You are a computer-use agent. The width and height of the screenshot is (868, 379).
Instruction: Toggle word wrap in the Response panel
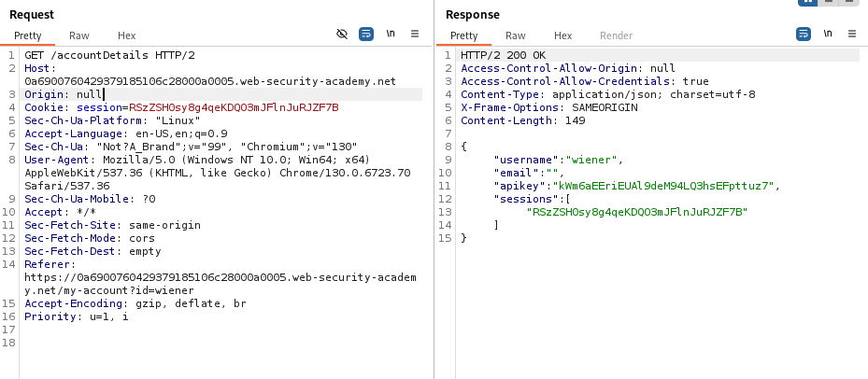point(803,34)
